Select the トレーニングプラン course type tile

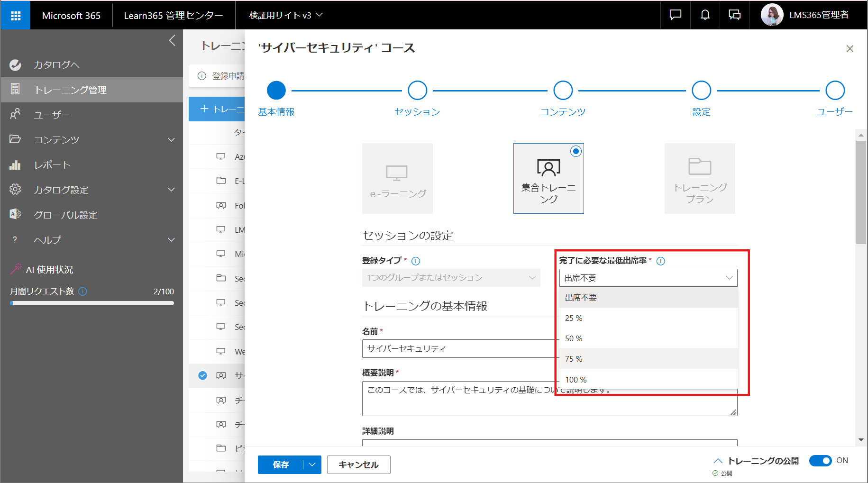[x=700, y=179]
